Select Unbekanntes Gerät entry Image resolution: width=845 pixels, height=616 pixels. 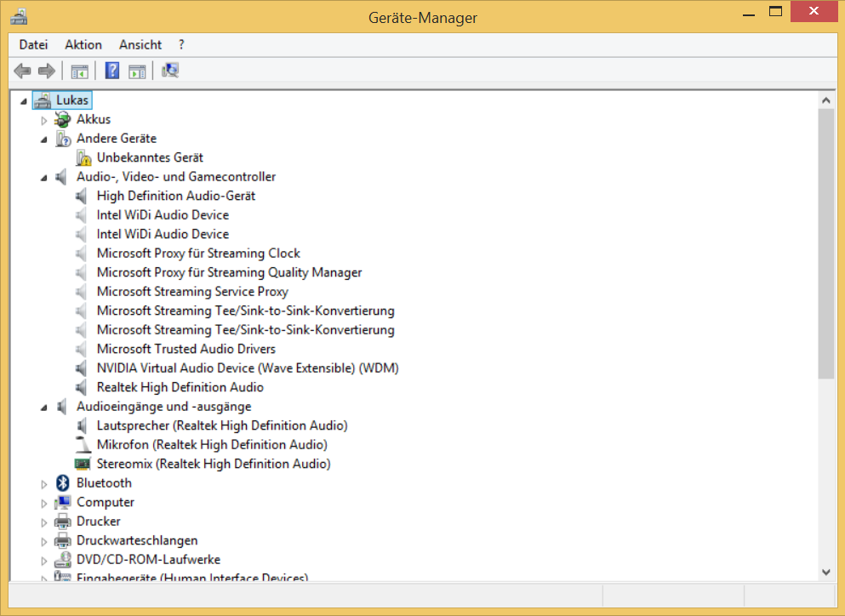(150, 158)
